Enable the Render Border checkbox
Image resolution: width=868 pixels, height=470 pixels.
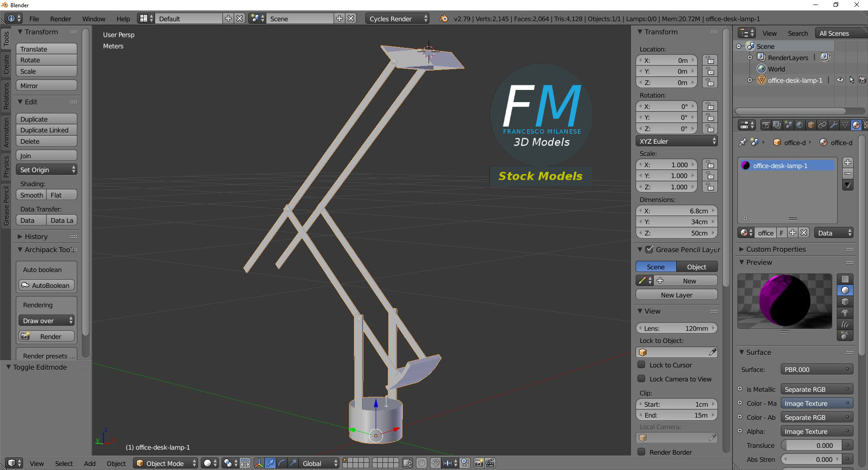coord(641,452)
